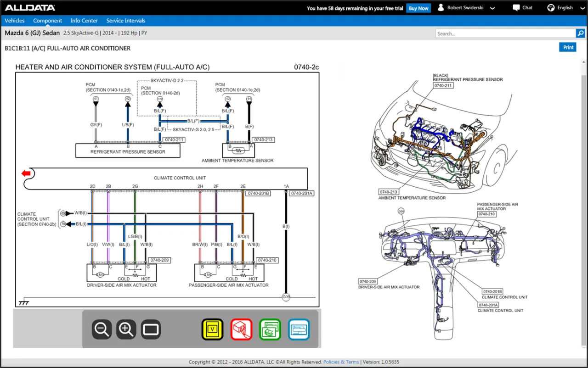Open the Policies & Terms link

[341, 362]
